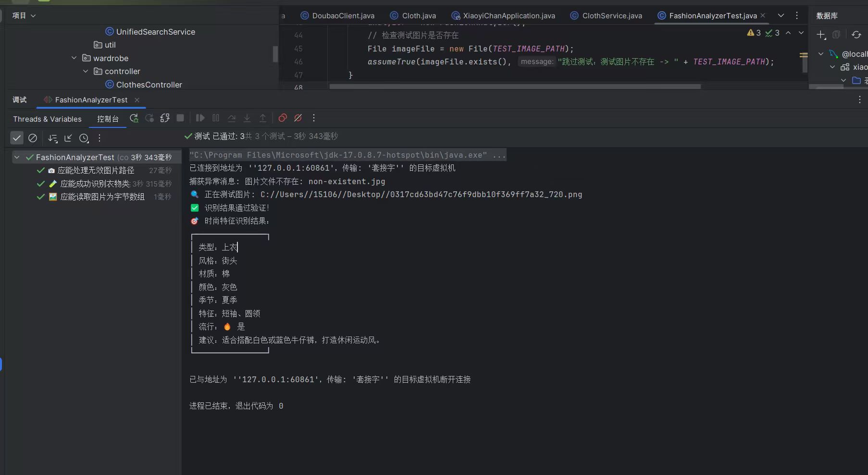Viewport: 868px width, 475px height.
Task: Open 项目 view dropdown
Action: pos(24,16)
